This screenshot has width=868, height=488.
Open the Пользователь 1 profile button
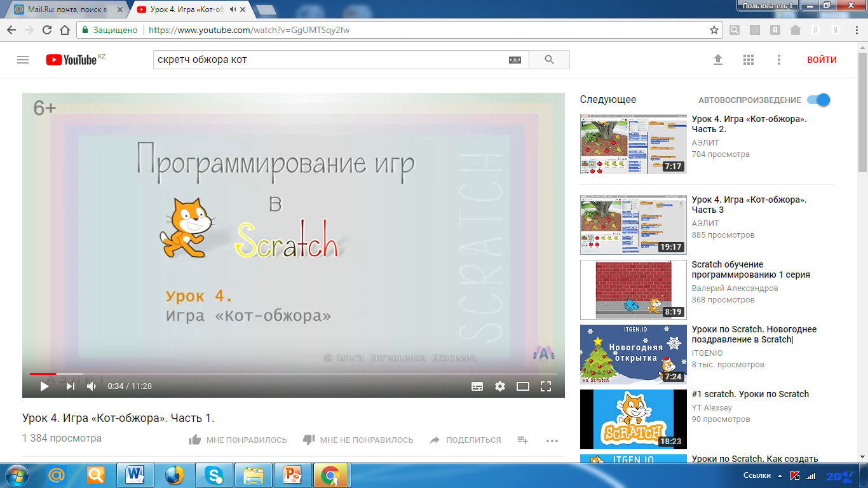(767, 5)
